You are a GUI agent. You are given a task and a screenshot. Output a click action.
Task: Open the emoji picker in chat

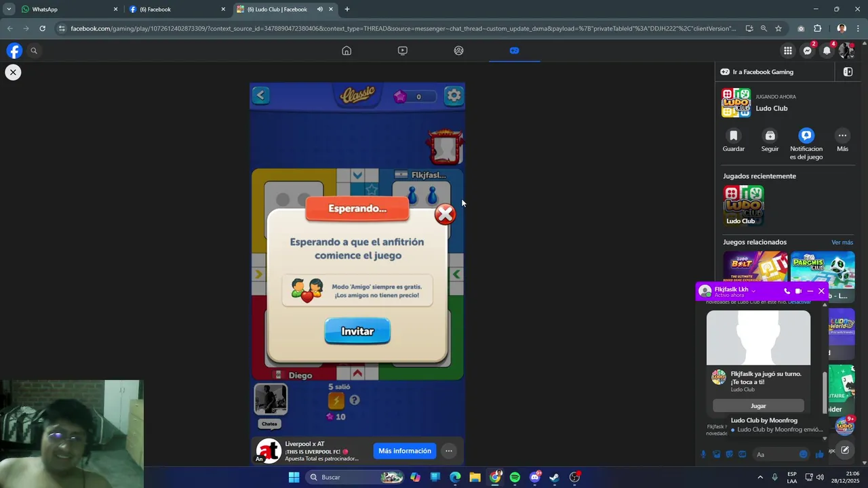[804, 454]
